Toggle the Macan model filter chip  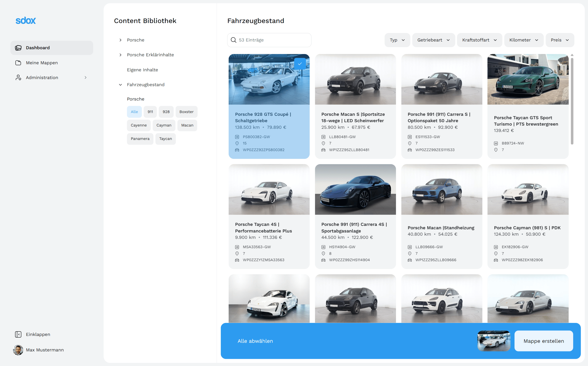[x=187, y=125]
